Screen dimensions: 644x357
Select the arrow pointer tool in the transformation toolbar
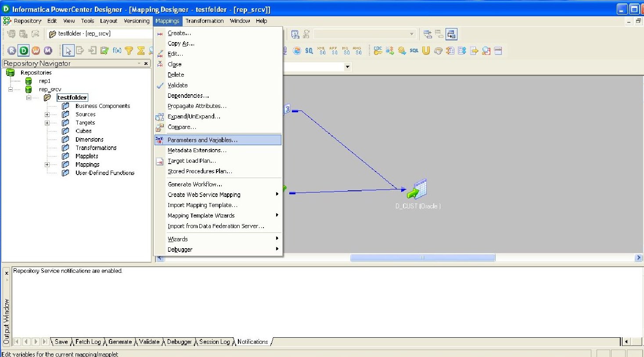(68, 50)
